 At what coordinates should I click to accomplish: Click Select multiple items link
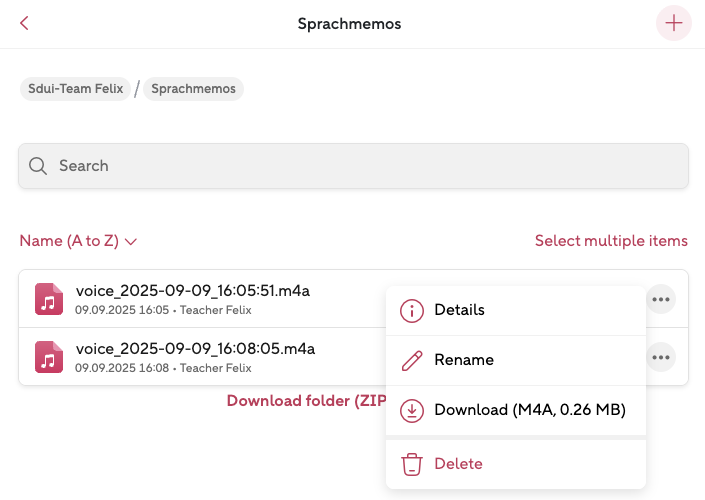pos(611,241)
